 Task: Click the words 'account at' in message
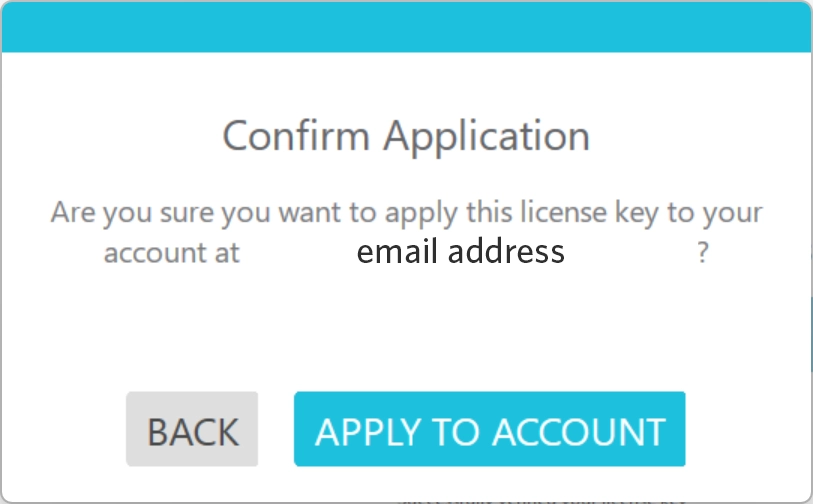click(x=172, y=253)
